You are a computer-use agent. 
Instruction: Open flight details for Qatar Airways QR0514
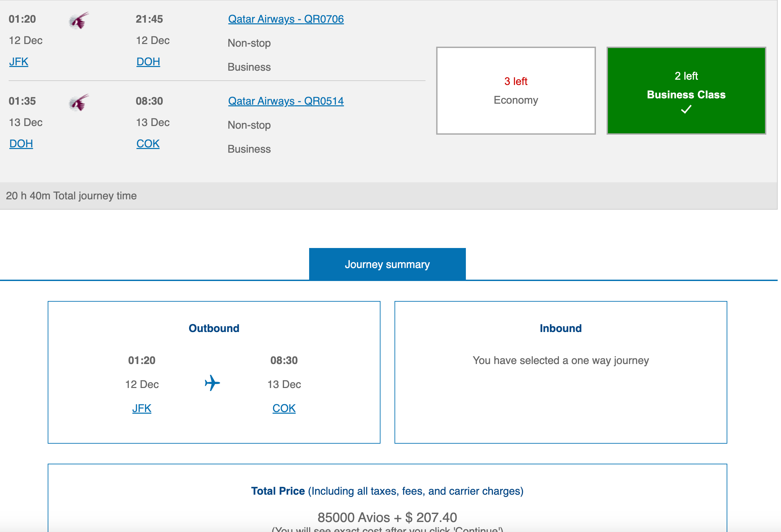pyautogui.click(x=286, y=101)
